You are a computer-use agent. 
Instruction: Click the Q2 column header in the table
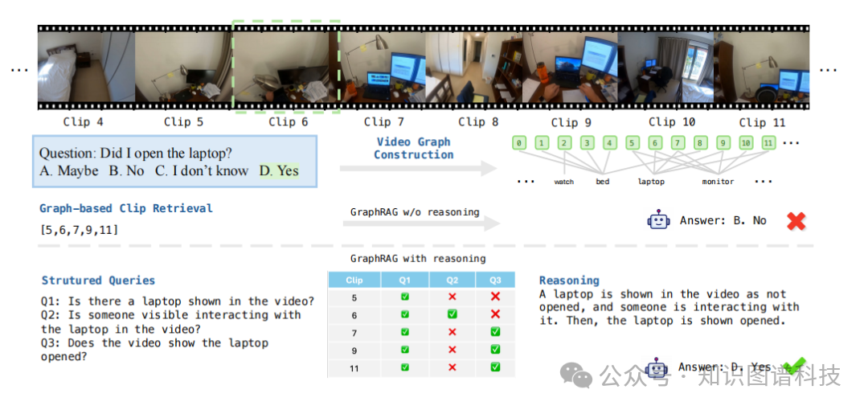tap(452, 280)
